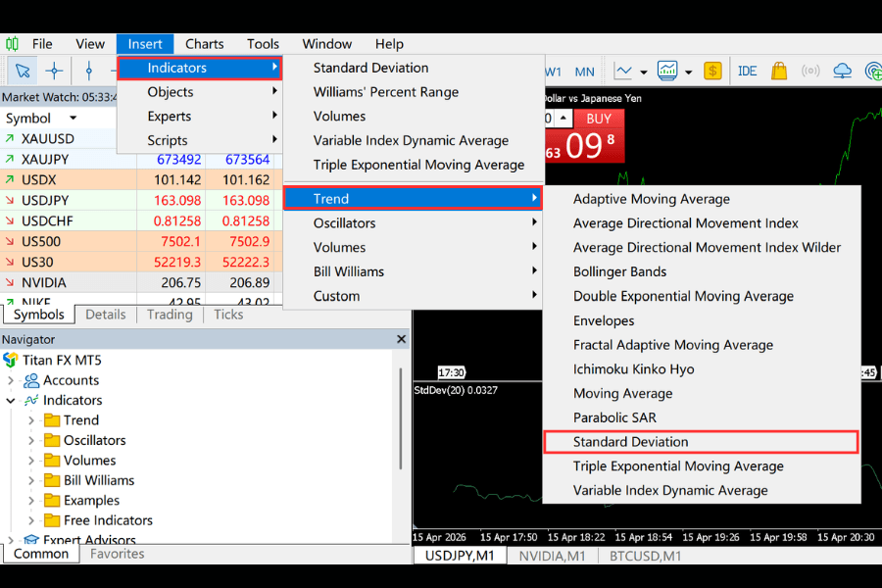882x588 pixels.
Task: Switch to the Trading tab
Action: coord(170,315)
